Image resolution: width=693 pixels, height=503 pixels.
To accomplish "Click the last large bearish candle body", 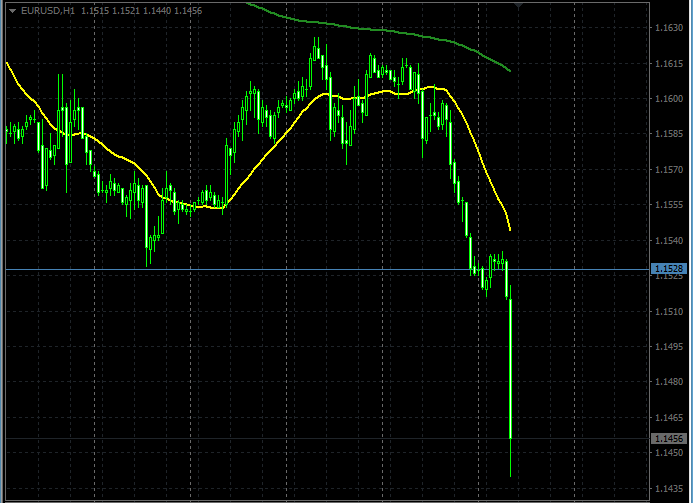I will 510,369.
